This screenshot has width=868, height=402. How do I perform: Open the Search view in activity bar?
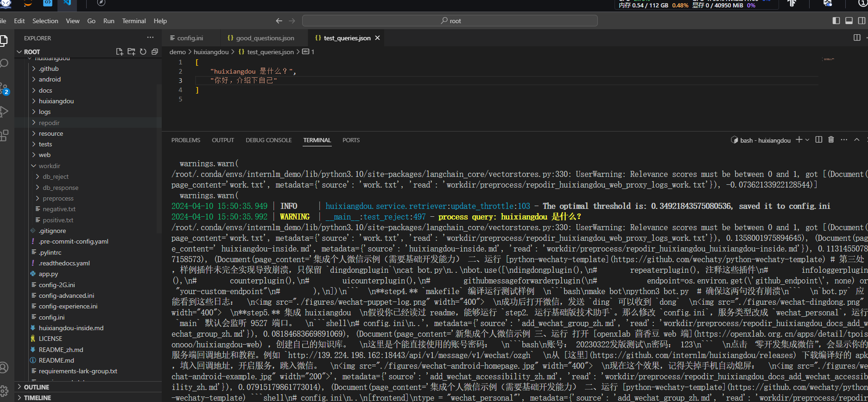4,63
